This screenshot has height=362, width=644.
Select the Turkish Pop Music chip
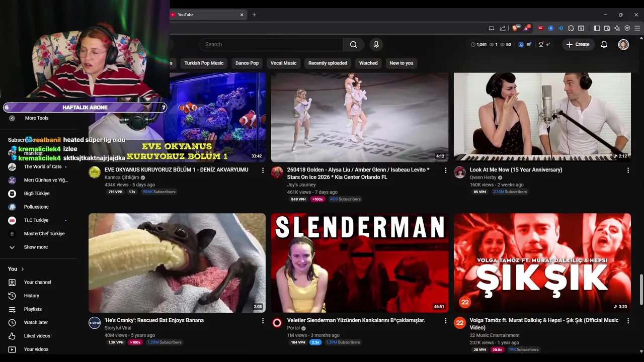point(204,63)
